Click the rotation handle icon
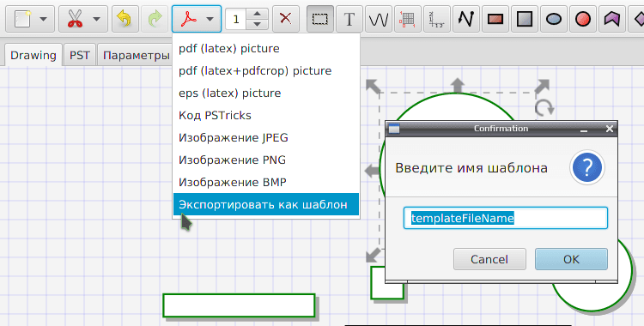 pos(544,108)
